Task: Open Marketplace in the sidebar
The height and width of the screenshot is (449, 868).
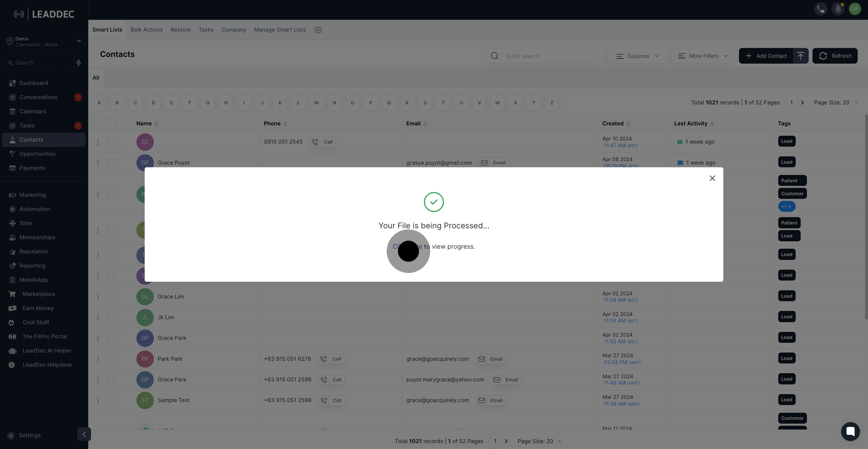Action: pyautogui.click(x=44, y=294)
